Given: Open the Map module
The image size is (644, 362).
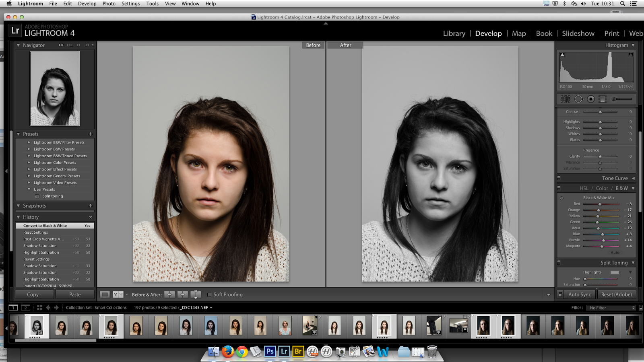Looking at the screenshot, I should point(519,33).
